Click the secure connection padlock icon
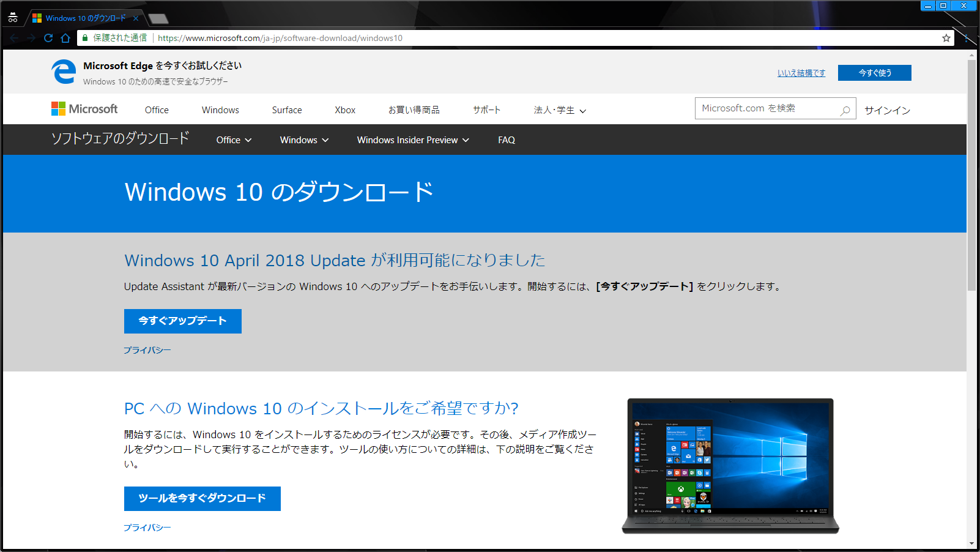Image resolution: width=980 pixels, height=552 pixels. (85, 38)
